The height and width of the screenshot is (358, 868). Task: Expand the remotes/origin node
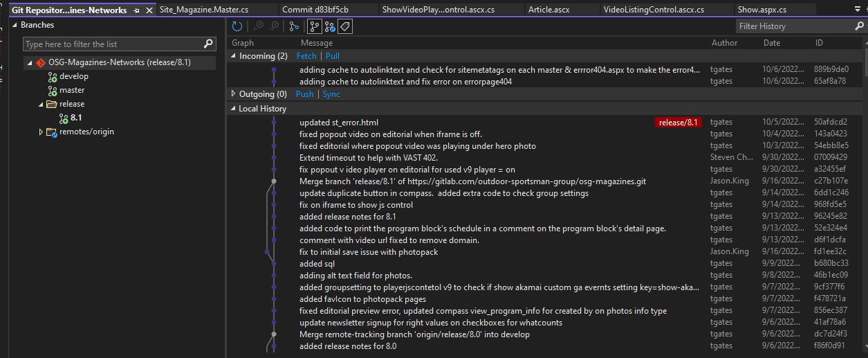(x=41, y=132)
